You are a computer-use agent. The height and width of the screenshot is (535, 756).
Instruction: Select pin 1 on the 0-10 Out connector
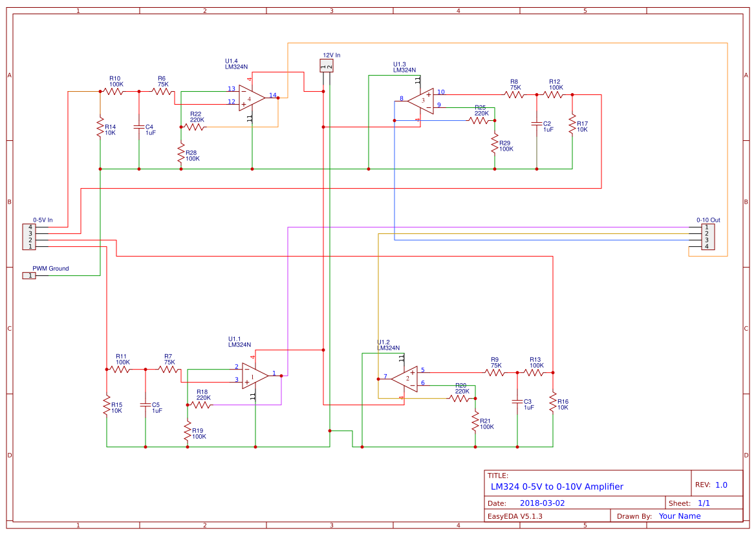click(706, 227)
